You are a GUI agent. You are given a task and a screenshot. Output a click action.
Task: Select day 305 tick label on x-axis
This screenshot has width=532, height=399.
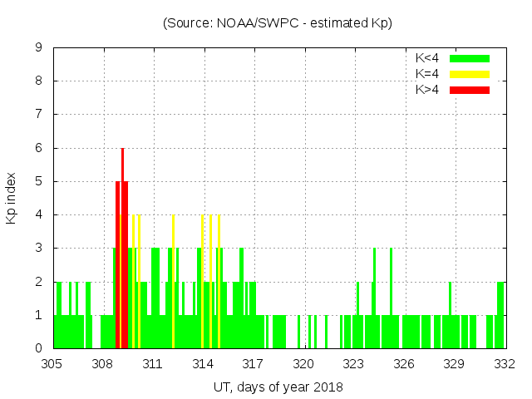point(52,364)
